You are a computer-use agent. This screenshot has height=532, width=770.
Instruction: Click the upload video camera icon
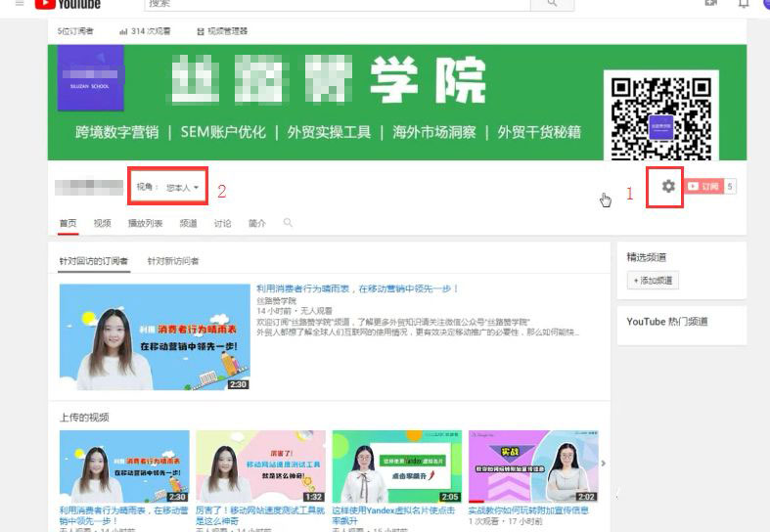click(x=710, y=4)
